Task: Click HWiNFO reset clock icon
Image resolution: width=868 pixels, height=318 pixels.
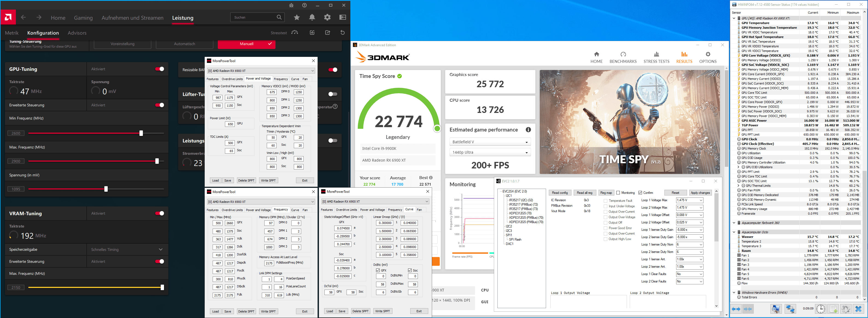Action: [820, 308]
